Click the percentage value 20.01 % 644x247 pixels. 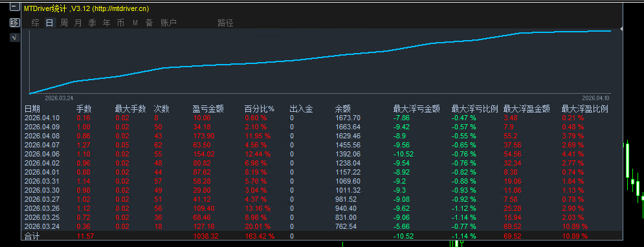[x=258, y=226]
